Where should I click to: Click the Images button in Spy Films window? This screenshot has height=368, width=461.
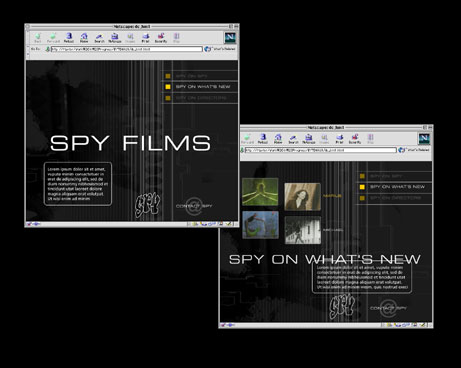tap(130, 37)
